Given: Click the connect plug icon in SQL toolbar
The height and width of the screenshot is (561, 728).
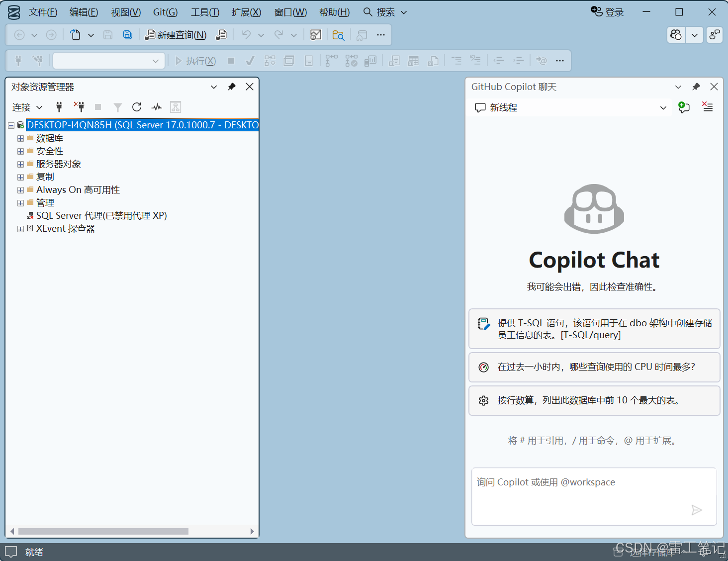Looking at the screenshot, I should 18,61.
